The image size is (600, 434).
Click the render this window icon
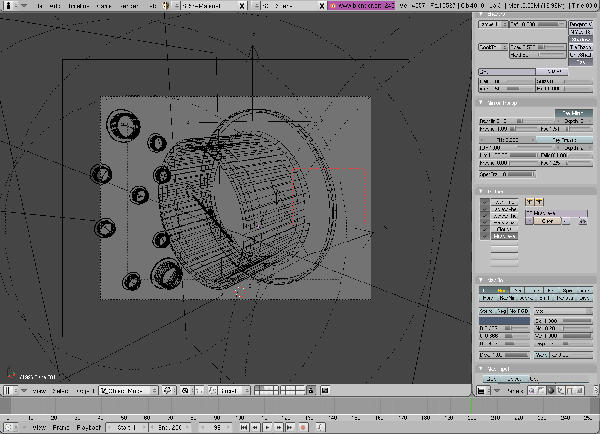(325, 391)
